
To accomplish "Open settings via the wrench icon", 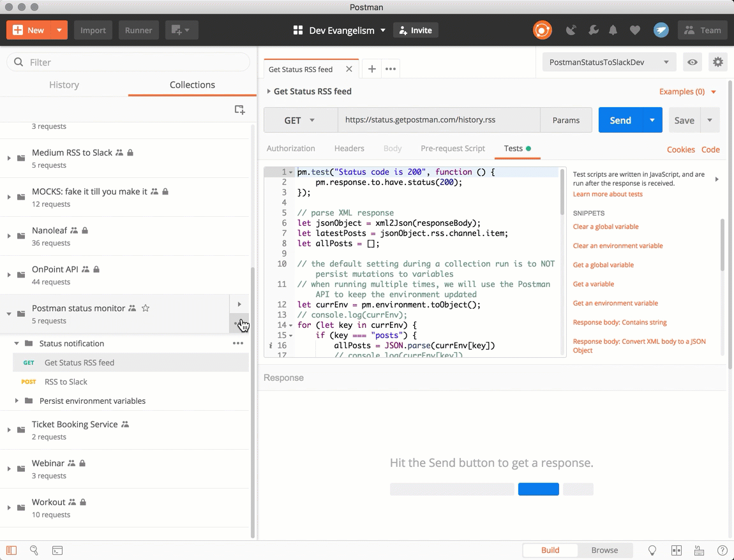I will (593, 31).
